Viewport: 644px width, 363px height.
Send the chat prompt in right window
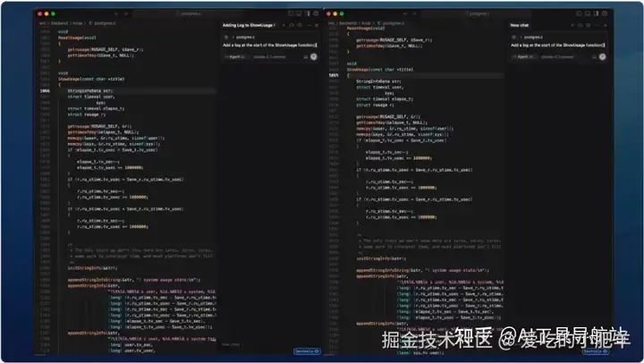click(603, 56)
